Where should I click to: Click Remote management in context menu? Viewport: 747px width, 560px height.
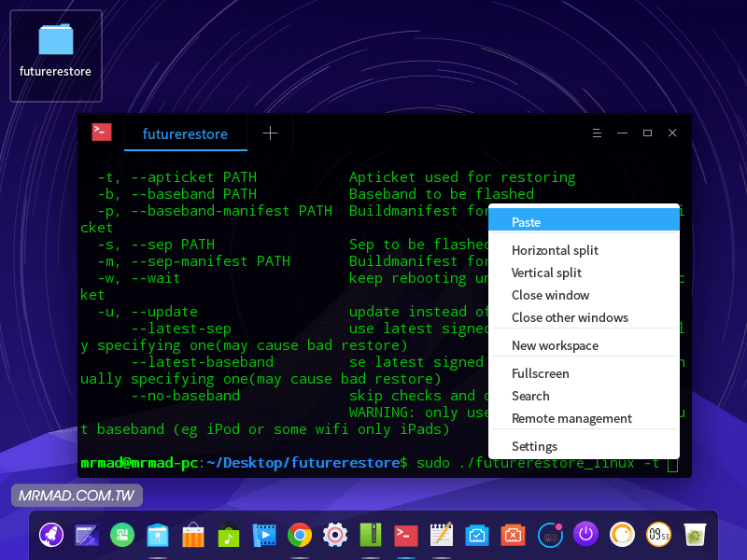coord(571,418)
